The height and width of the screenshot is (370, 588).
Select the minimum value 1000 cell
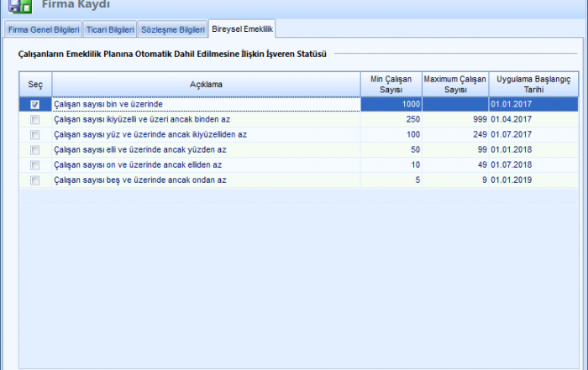point(391,105)
